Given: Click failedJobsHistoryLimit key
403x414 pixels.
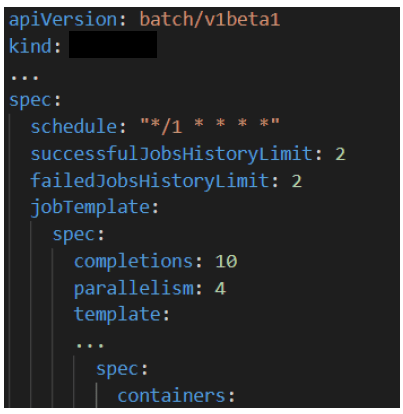Looking at the screenshot, I should pos(150,181).
